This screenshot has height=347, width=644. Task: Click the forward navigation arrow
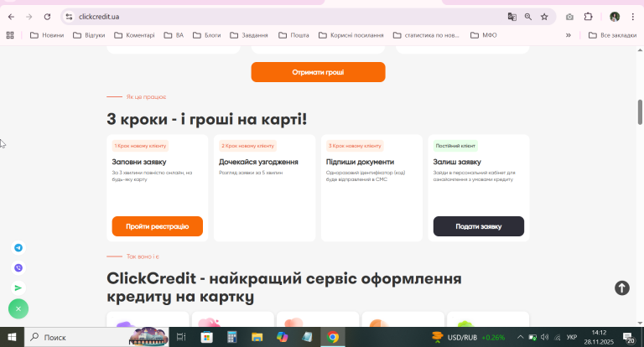pyautogui.click(x=29, y=17)
